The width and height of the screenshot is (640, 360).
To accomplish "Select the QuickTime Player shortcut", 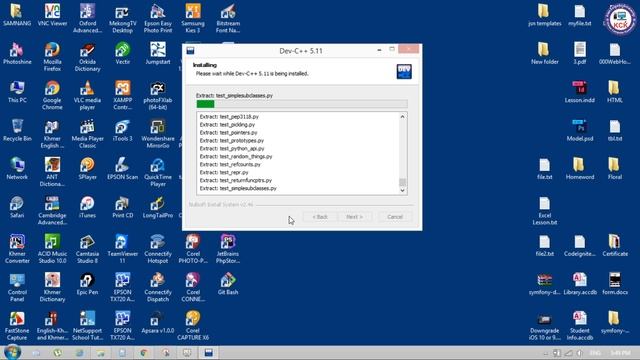I will [158, 172].
